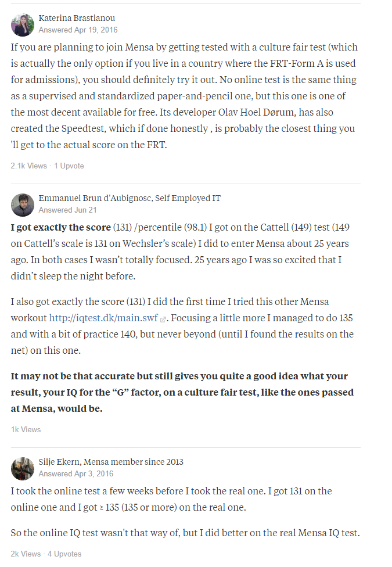Click the 'Answered Jun 21' timestamp
Viewport: 392px width, 567px height.
coord(67,210)
